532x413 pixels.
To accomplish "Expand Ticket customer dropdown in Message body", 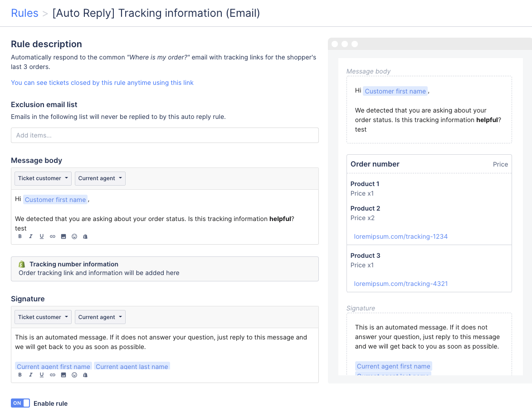I will (x=43, y=178).
